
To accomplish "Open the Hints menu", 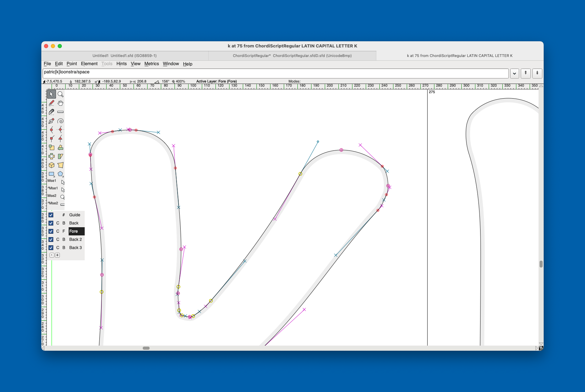I will coord(121,64).
